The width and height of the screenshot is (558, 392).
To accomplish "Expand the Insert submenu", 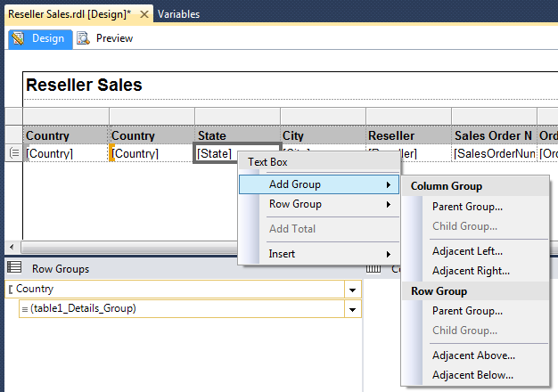I will 318,254.
